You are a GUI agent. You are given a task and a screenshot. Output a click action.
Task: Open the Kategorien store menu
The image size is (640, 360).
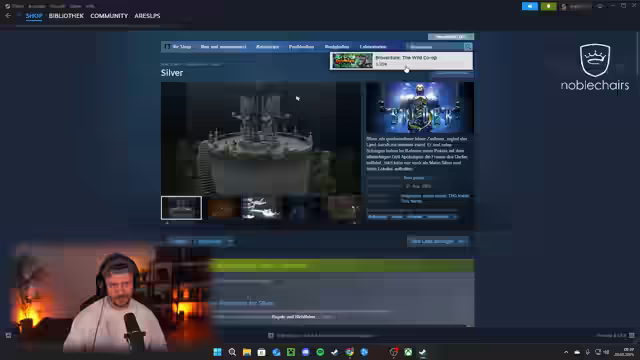coord(267,47)
